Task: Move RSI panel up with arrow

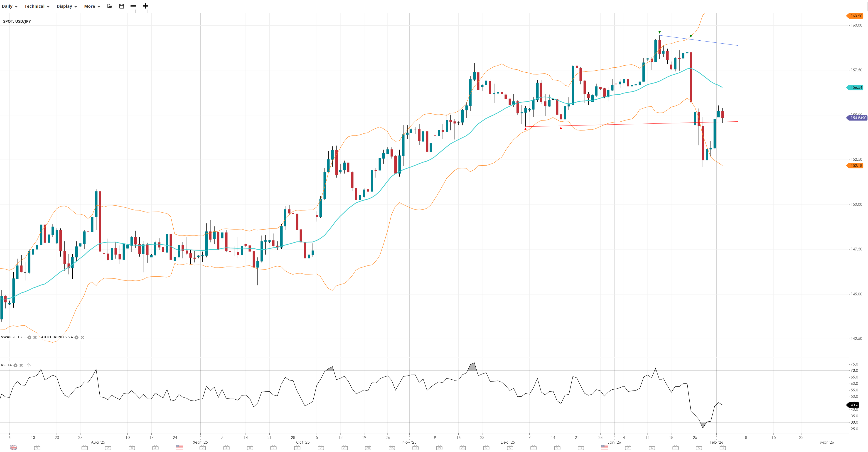Action: pos(29,366)
